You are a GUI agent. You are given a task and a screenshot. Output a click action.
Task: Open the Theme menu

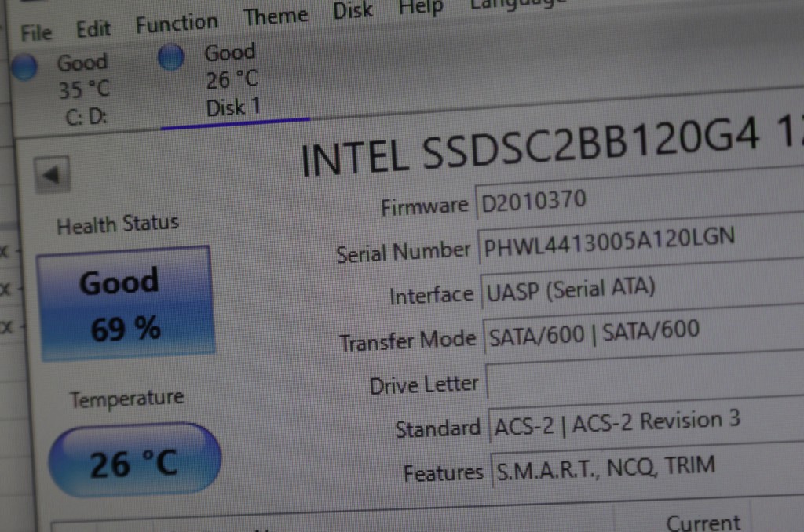[276, 16]
